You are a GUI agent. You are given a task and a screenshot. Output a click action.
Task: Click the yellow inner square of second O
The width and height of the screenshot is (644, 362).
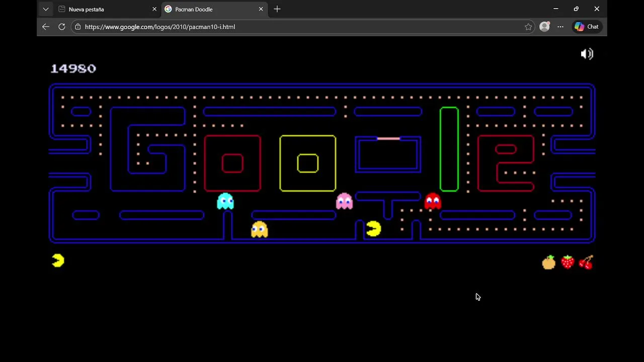(x=308, y=163)
